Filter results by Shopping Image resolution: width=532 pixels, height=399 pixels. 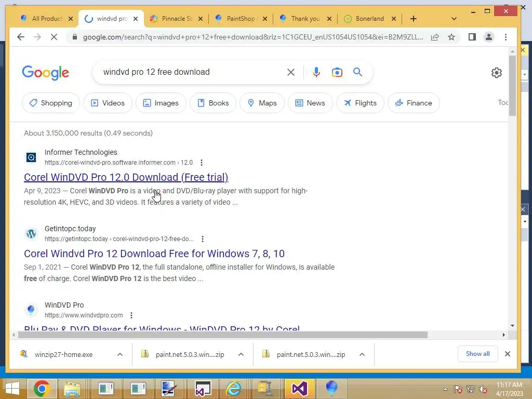pos(51,103)
